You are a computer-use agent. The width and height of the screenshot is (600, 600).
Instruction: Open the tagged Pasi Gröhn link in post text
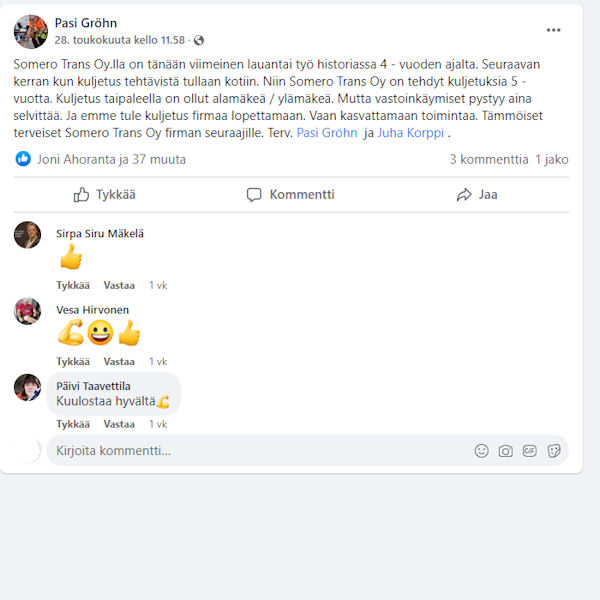coord(327,133)
